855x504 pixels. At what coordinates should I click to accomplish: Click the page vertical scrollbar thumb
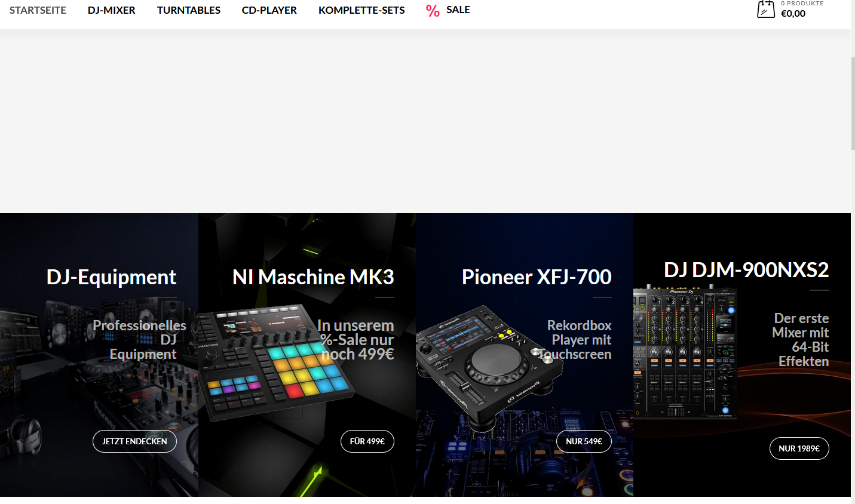coord(853,103)
